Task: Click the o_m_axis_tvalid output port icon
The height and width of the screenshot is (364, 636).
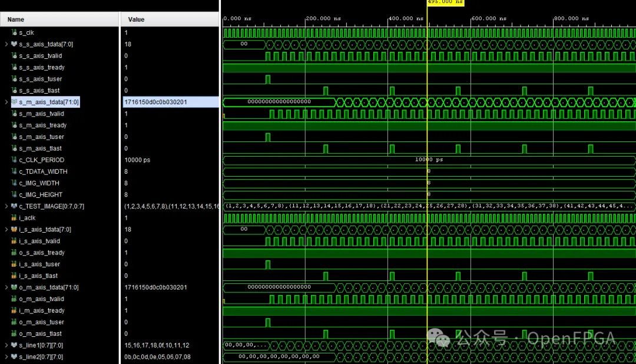Action: 14,299
